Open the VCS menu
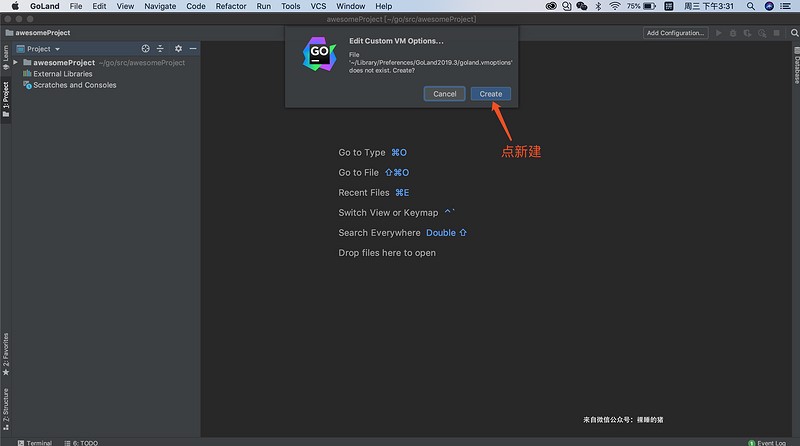This screenshot has height=446, width=800. (318, 6)
